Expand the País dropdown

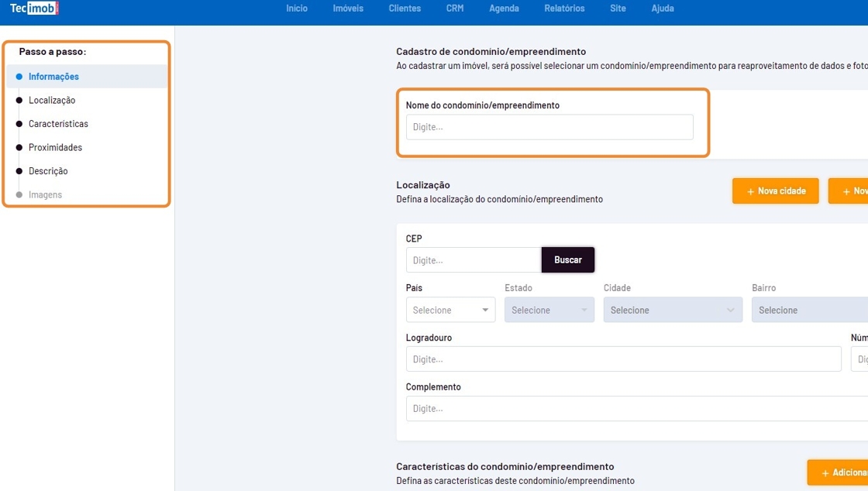pyautogui.click(x=450, y=310)
